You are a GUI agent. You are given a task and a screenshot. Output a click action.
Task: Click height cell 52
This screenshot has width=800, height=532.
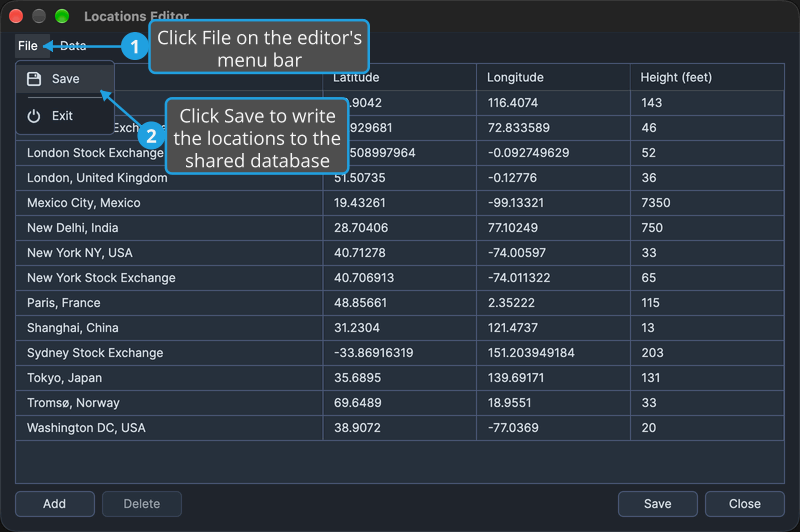707,153
